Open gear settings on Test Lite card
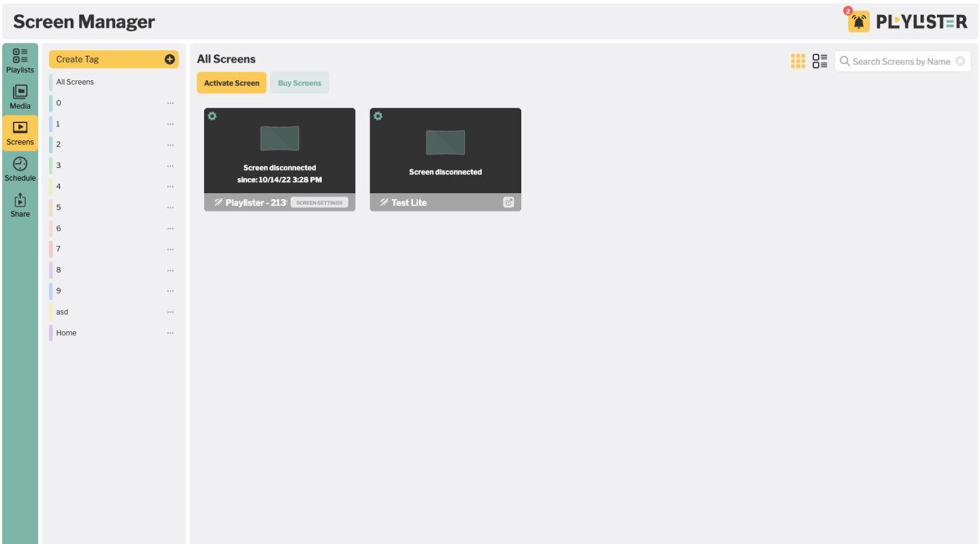This screenshot has width=980, height=544. [378, 116]
